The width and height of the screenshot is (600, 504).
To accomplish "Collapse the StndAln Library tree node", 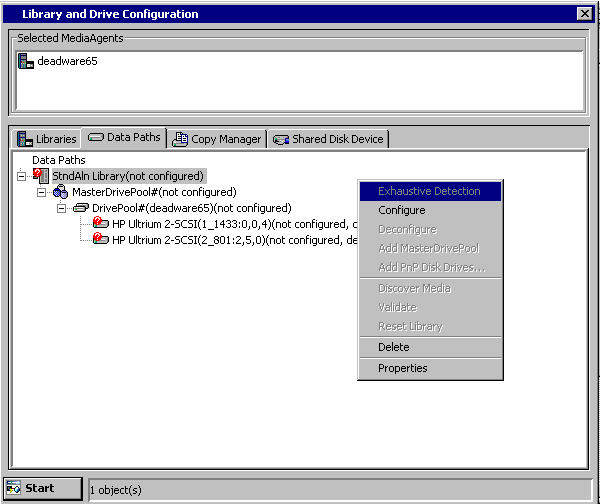I will point(22,176).
